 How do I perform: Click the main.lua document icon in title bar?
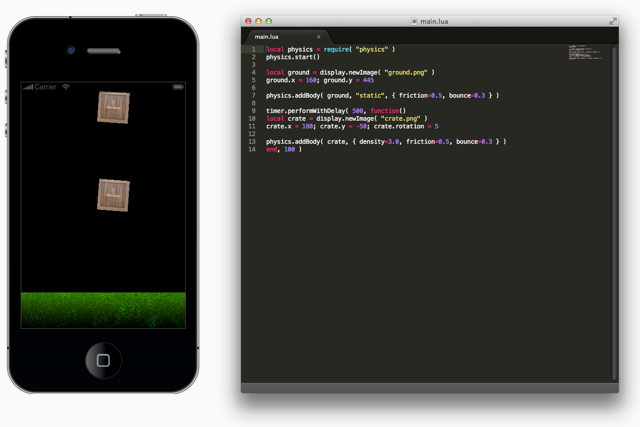click(x=414, y=21)
